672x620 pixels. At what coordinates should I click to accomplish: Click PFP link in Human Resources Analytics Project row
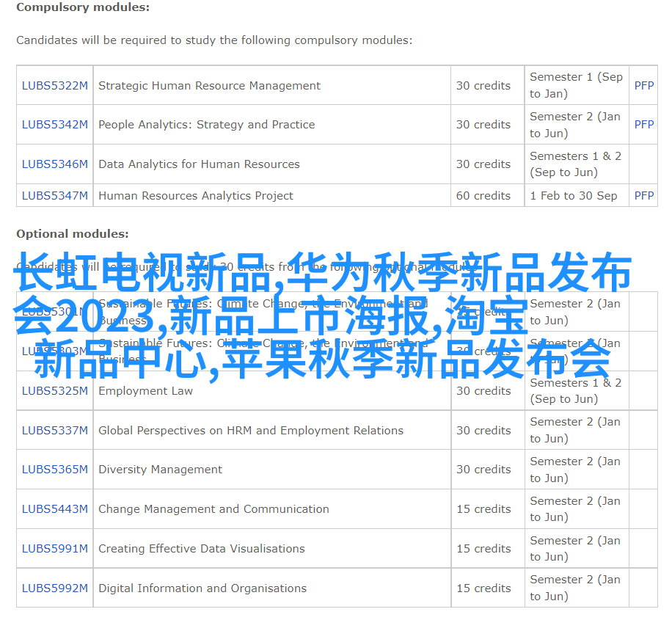[644, 195]
